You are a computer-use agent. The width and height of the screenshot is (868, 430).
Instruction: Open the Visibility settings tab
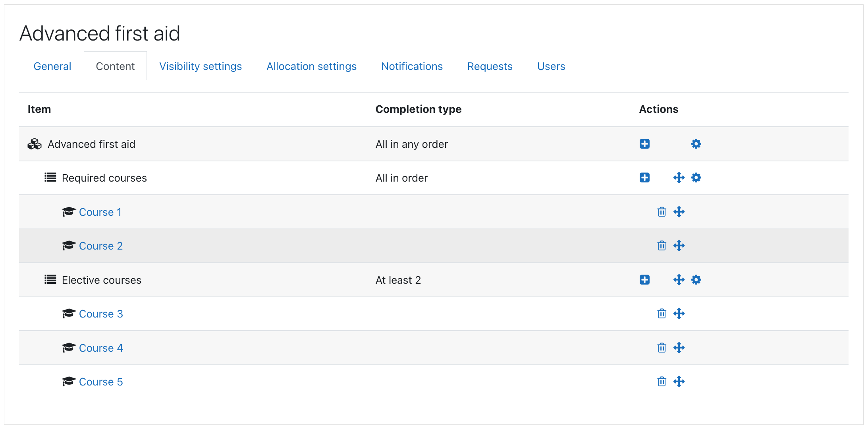click(201, 66)
